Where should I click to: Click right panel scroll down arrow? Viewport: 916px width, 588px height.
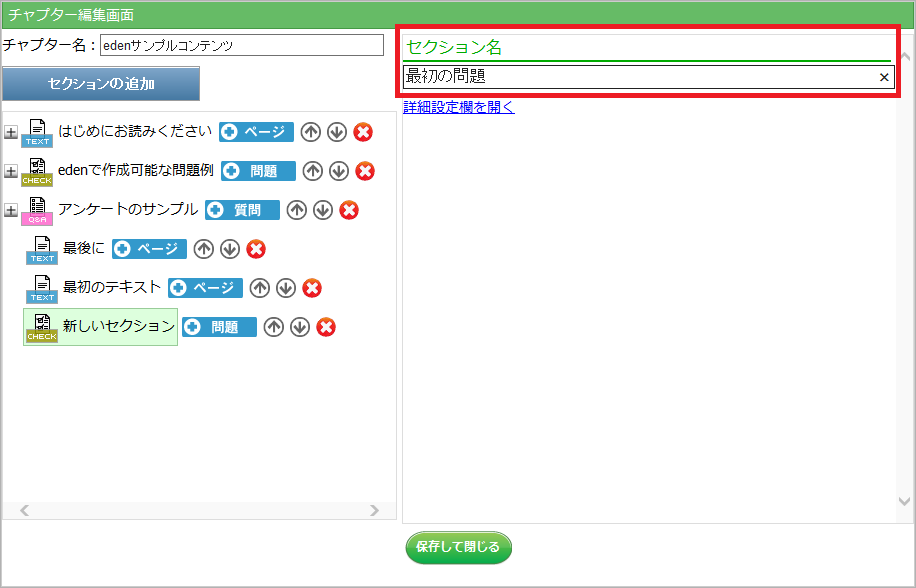click(x=905, y=501)
